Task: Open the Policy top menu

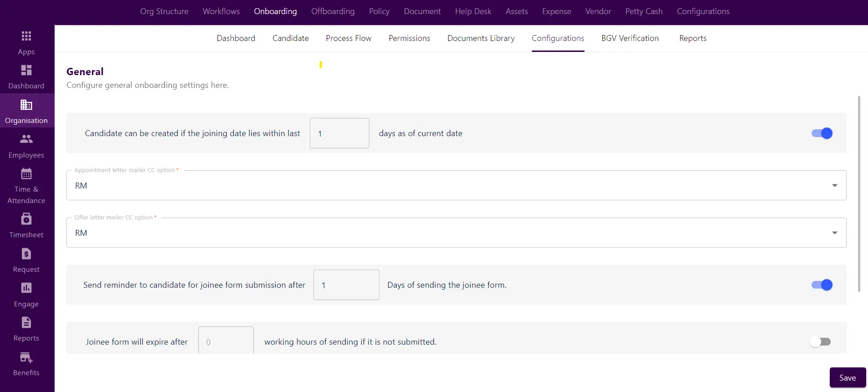Action: pos(379,11)
